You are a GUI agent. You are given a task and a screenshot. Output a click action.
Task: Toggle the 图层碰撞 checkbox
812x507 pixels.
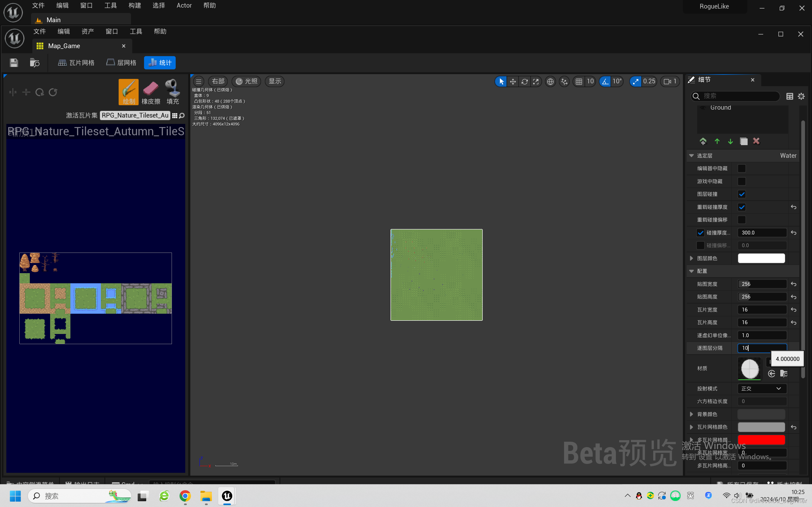point(742,194)
